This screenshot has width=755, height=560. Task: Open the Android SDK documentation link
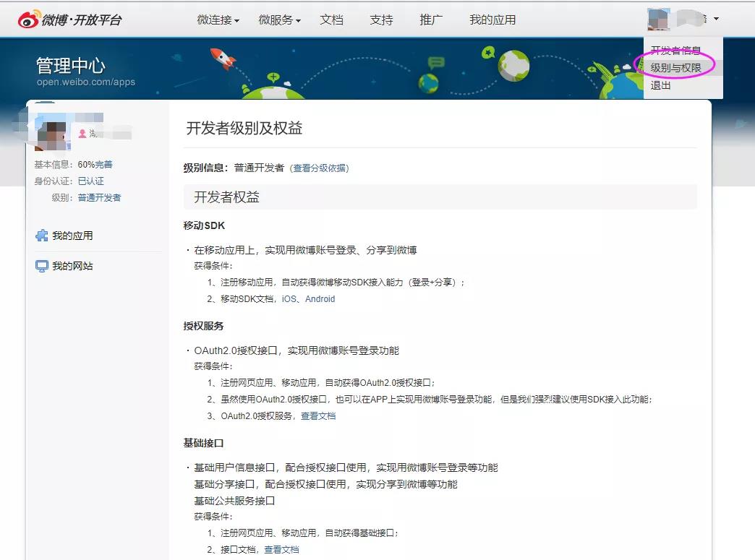coord(320,299)
